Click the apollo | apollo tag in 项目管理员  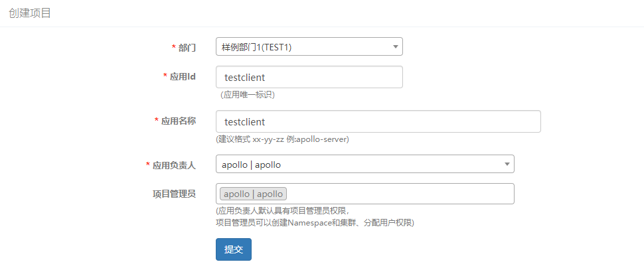(x=253, y=194)
